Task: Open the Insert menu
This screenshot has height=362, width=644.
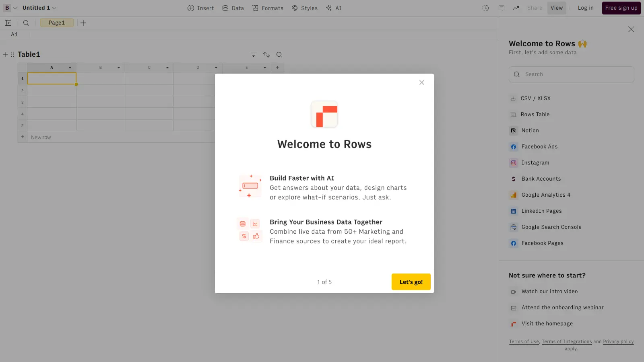Action: click(x=200, y=8)
